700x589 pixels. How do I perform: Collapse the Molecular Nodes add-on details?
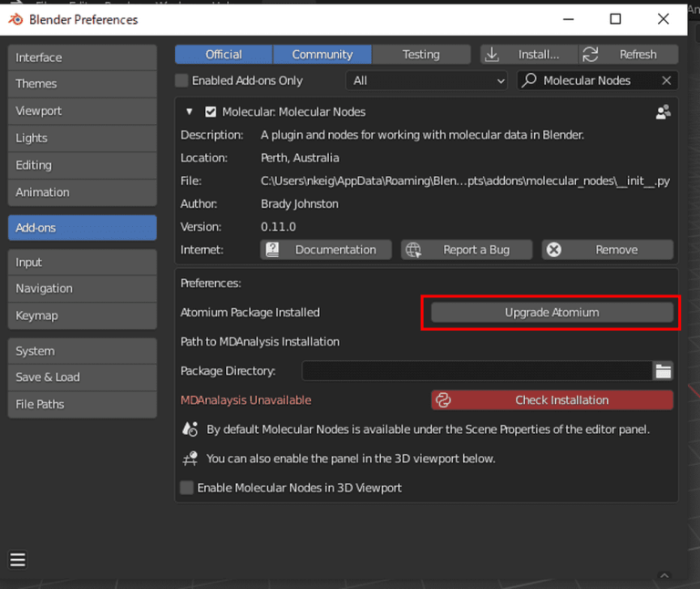(190, 112)
